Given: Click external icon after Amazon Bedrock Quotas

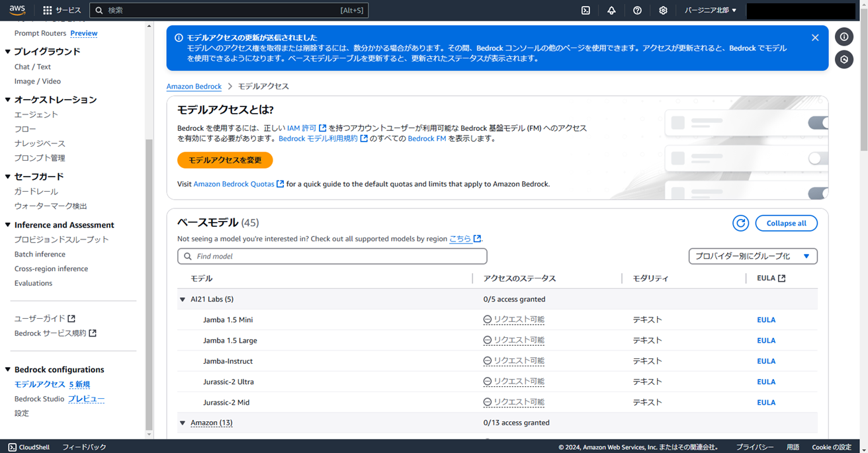Looking at the screenshot, I should (x=280, y=184).
